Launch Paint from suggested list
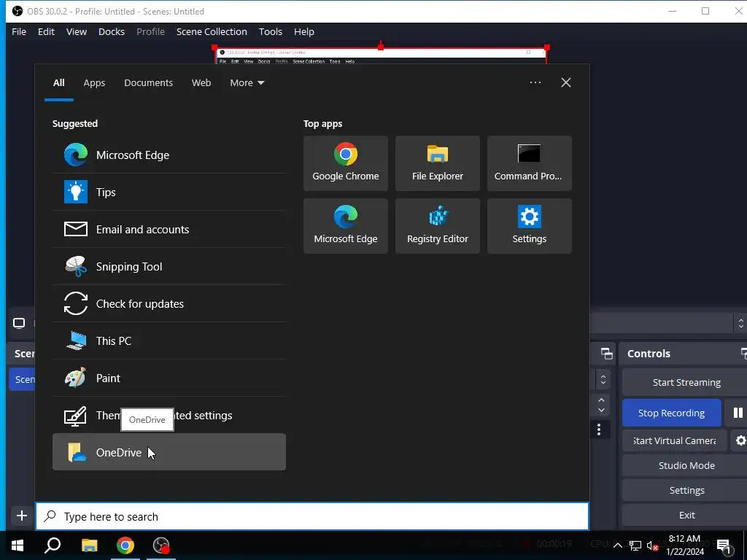Viewport: 747px width, 560px height. (169, 378)
